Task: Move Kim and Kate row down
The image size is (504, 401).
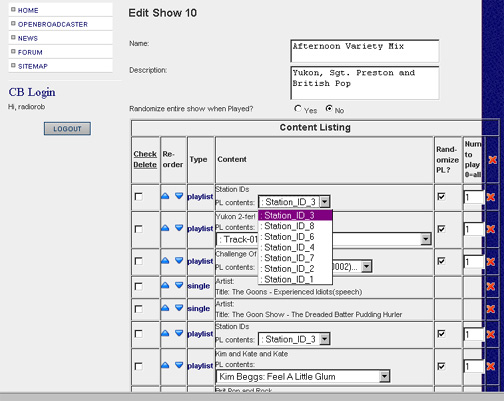Action: (179, 365)
